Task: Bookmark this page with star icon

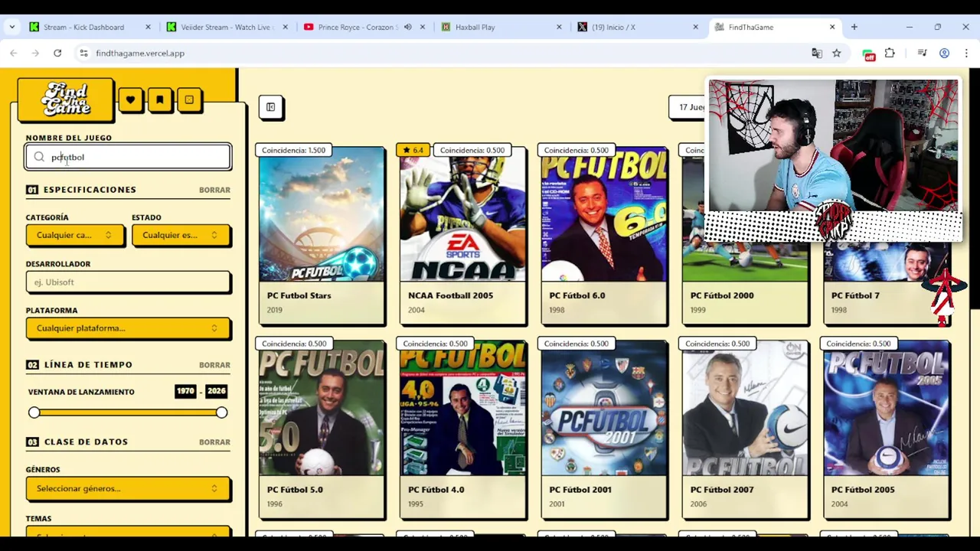Action: pos(836,53)
